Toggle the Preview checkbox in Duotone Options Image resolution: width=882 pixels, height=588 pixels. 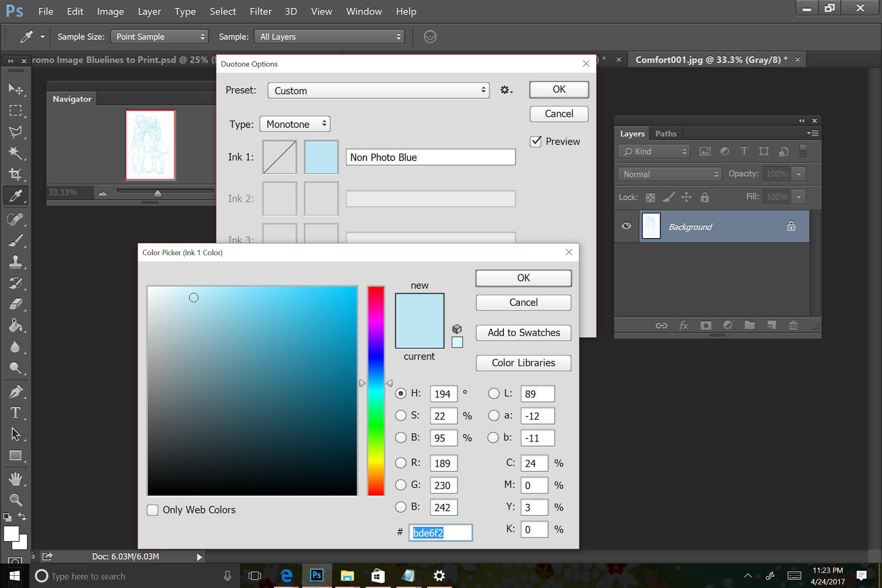[x=536, y=142]
